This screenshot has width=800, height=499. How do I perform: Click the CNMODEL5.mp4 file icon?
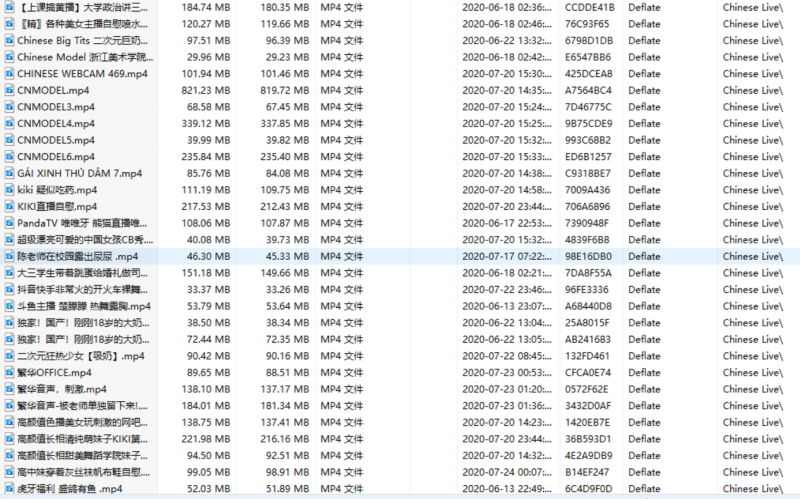[x=8, y=140]
